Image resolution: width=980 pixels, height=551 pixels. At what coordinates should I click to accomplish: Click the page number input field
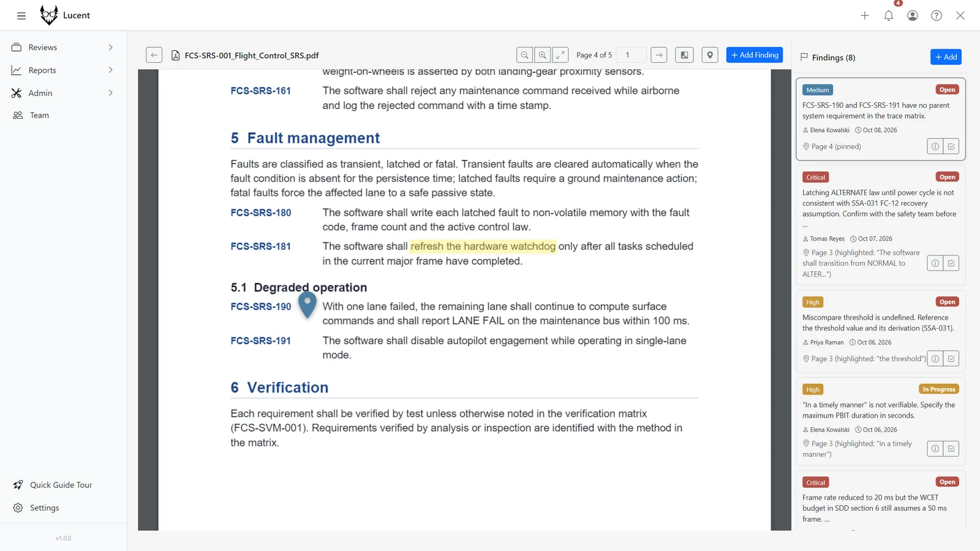pyautogui.click(x=631, y=55)
